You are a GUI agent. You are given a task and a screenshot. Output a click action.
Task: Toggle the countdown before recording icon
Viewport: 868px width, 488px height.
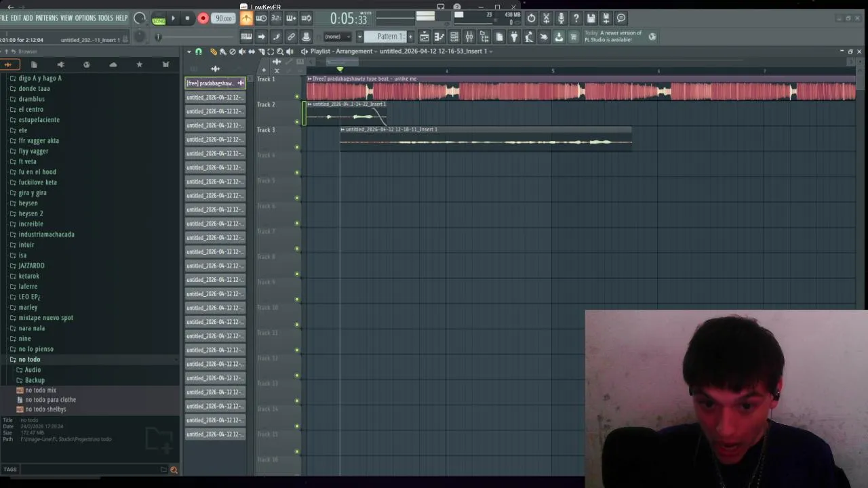[276, 18]
